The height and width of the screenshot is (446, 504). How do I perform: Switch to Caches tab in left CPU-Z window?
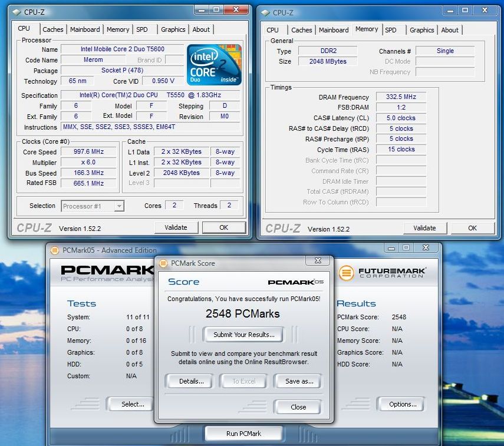pos(52,29)
